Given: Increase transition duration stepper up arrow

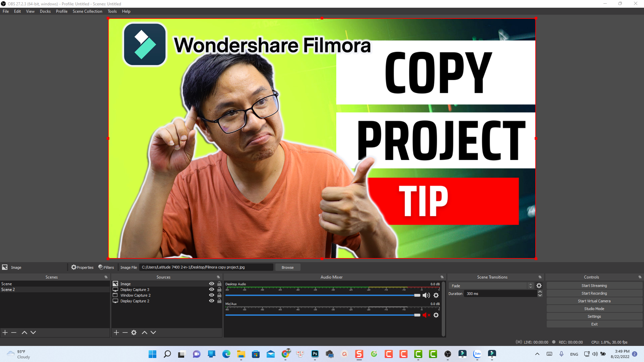Looking at the screenshot, I should 540,292.
